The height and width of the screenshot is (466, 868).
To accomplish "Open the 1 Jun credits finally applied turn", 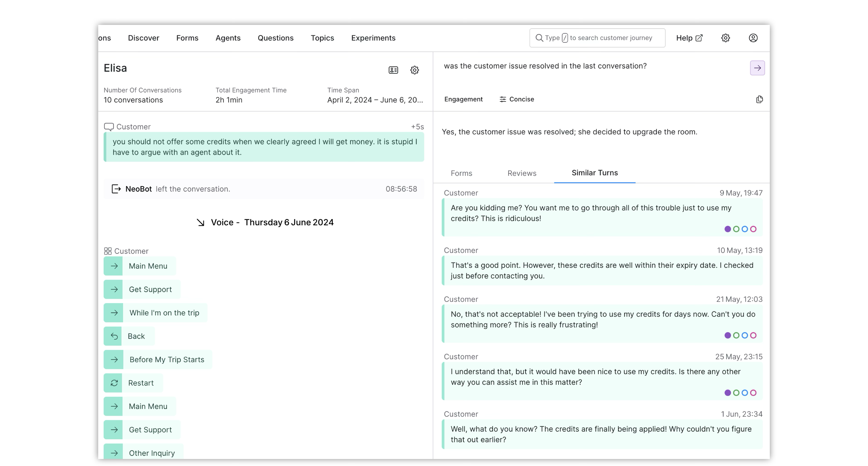I will pos(602,434).
